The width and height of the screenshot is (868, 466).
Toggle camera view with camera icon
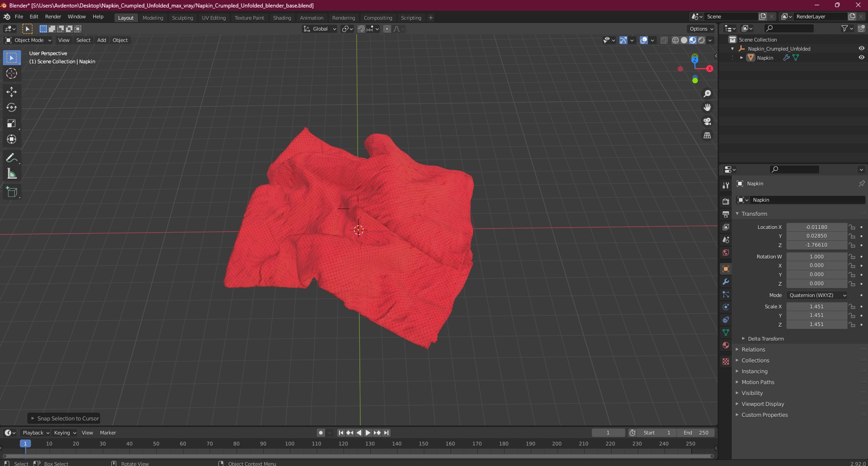pos(707,122)
